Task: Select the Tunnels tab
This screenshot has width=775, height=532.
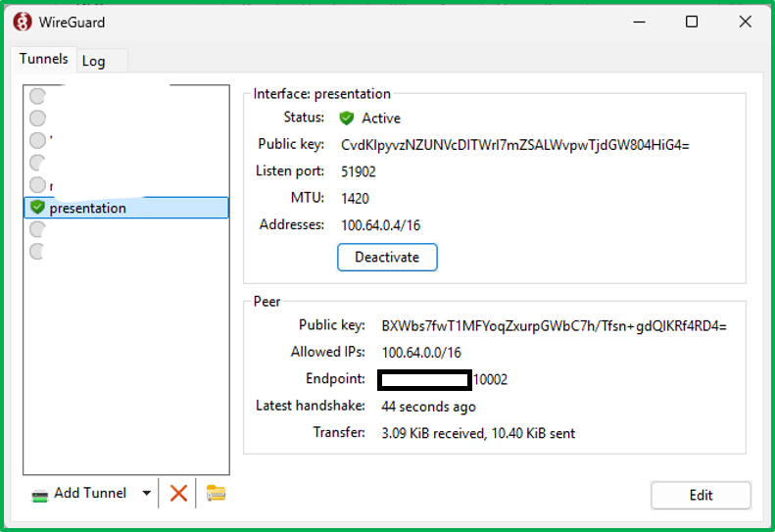Action: (44, 59)
